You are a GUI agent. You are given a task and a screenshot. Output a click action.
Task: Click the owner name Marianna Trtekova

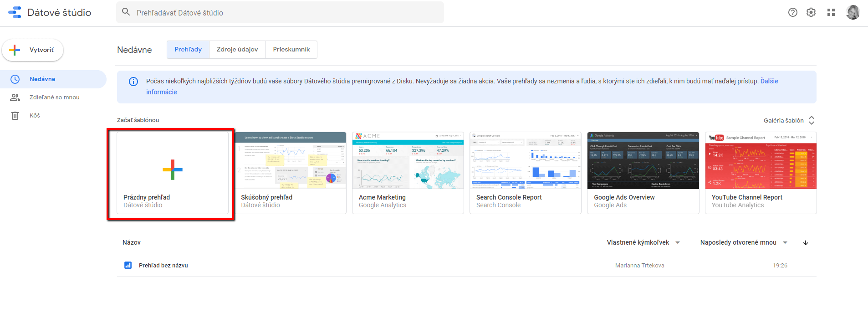click(639, 266)
